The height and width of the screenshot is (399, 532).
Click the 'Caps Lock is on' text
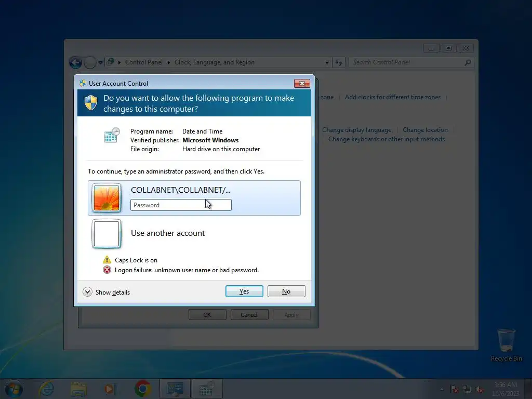[136, 260]
